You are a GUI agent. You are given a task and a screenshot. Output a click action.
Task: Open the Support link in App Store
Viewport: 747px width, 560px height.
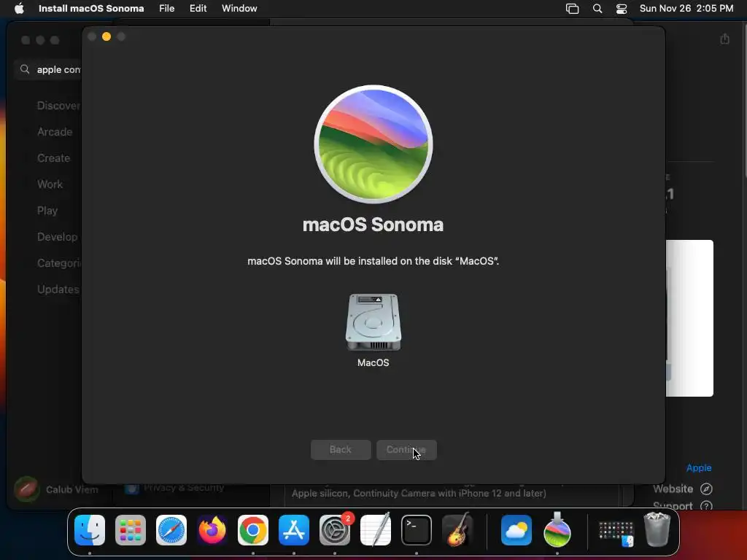[x=673, y=506]
